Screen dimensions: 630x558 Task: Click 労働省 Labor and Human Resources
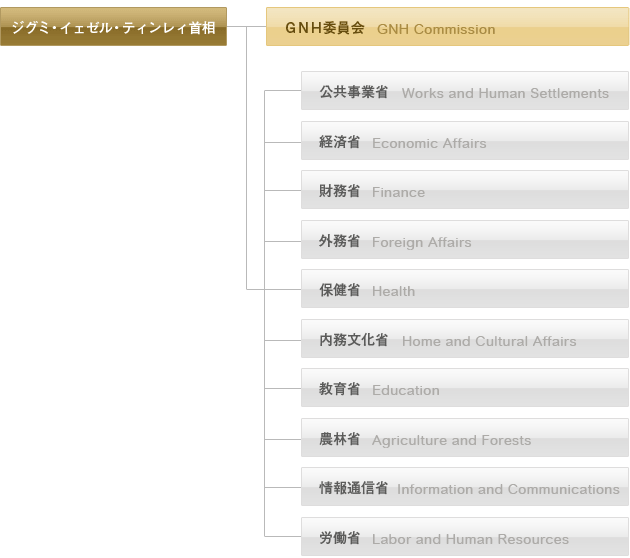465,537
